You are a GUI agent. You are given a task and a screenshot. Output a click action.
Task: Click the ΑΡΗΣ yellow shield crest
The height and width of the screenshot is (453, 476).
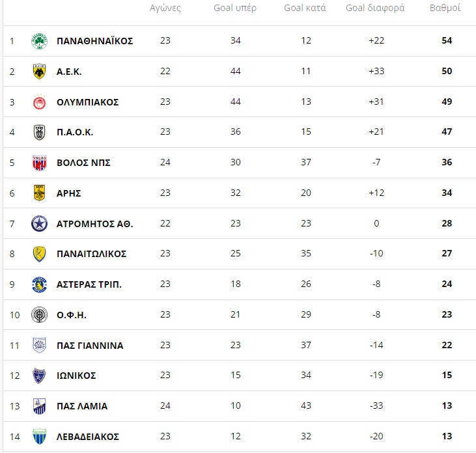40,193
